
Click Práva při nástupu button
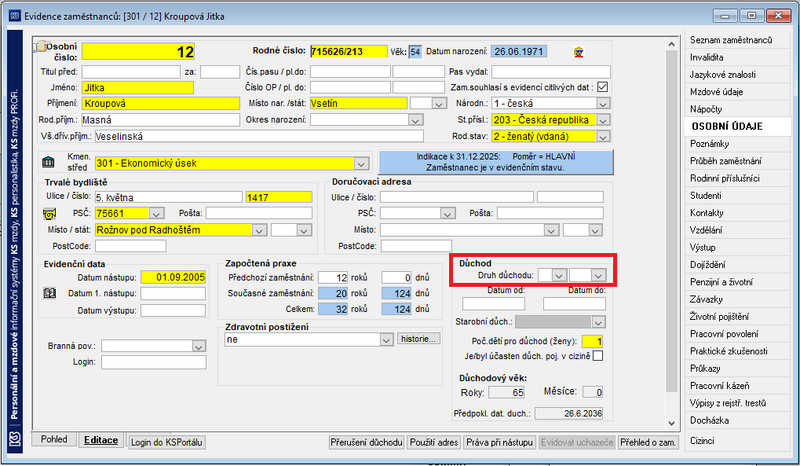499,443
